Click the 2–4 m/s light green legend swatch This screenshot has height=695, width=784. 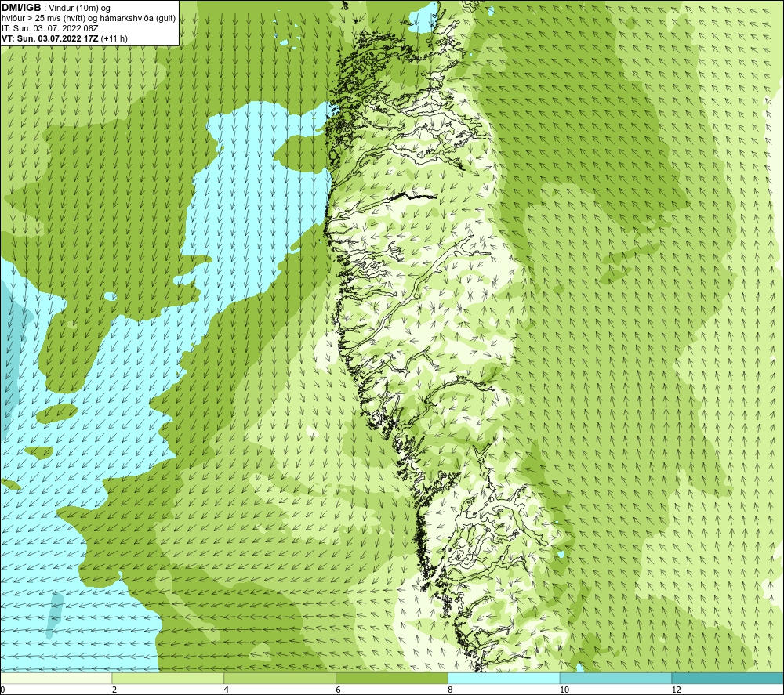[168, 678]
